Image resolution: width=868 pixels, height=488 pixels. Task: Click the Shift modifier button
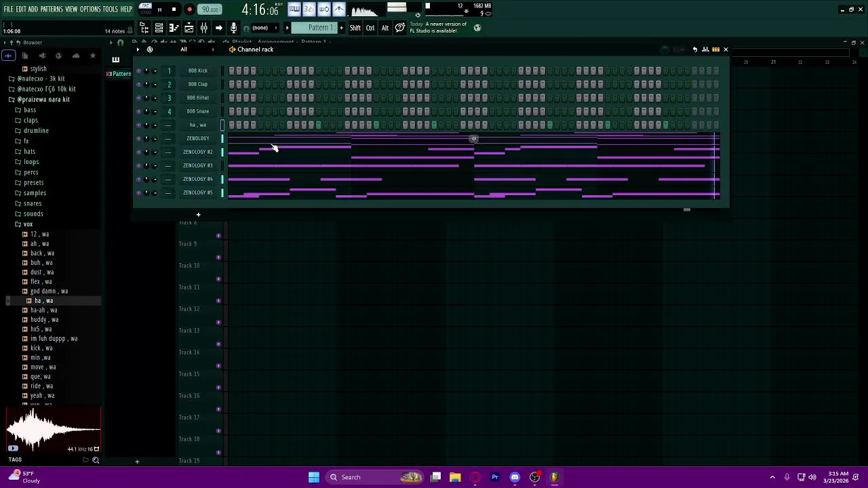coord(355,28)
